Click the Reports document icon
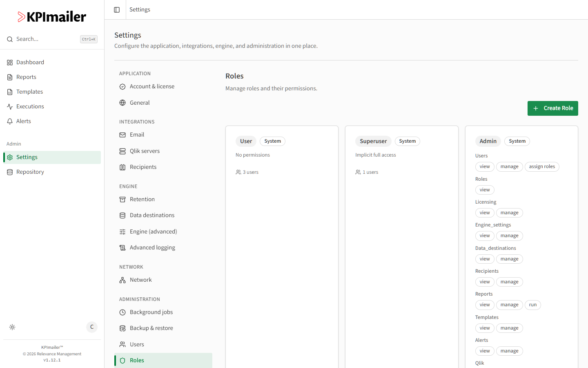The height and width of the screenshot is (368, 588). (x=10, y=77)
